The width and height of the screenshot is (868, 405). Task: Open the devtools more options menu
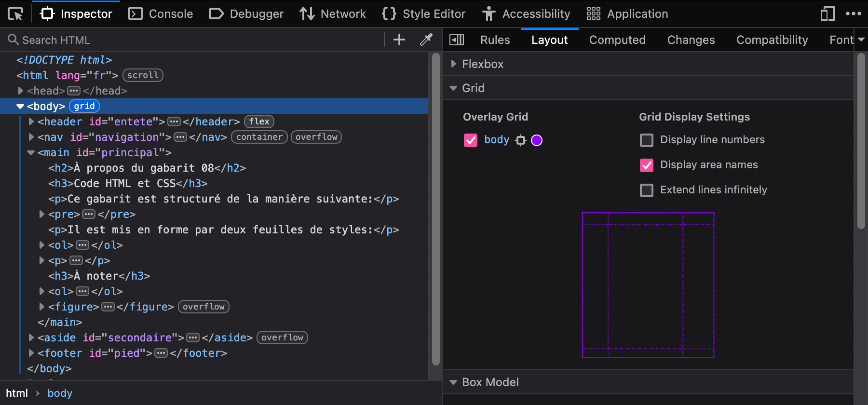[854, 14]
